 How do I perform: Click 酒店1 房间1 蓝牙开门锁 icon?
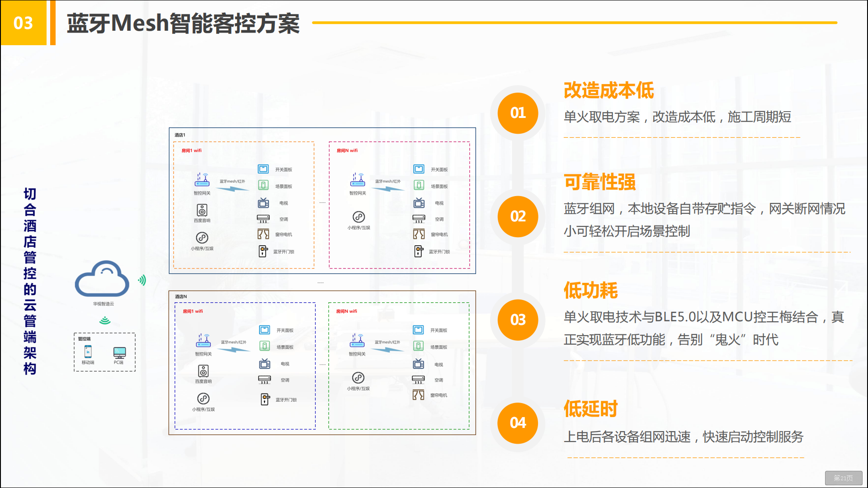click(263, 251)
